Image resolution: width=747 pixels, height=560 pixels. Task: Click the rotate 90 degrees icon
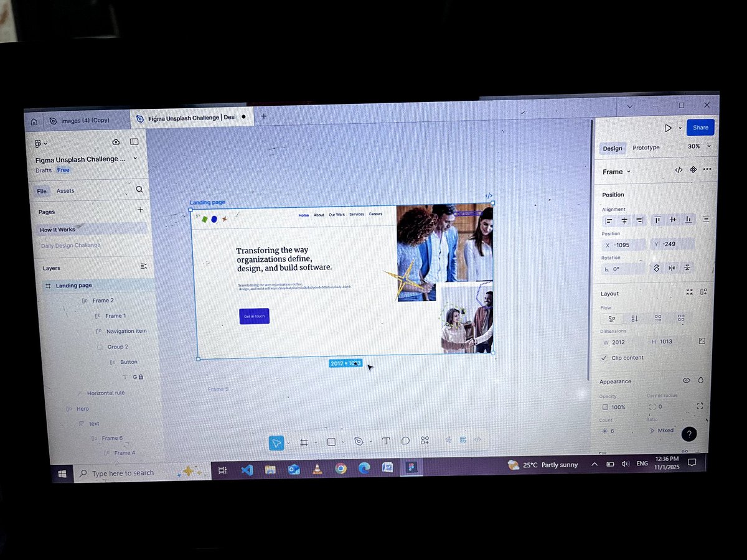click(656, 268)
